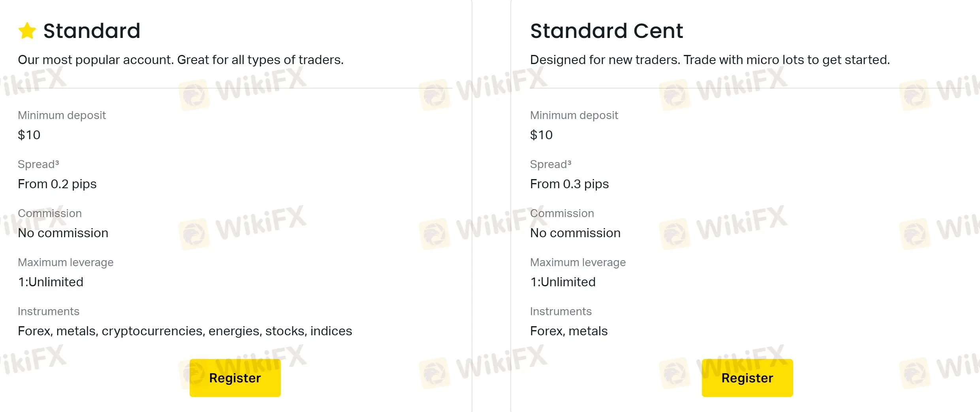This screenshot has width=980, height=412.
Task: Click Spread³ footnote label in Standard card
Action: [x=38, y=164]
